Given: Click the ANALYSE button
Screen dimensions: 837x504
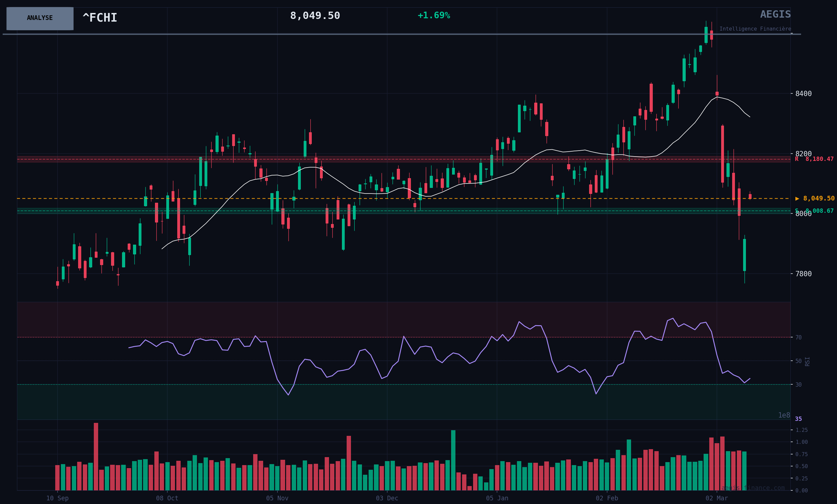Looking at the screenshot, I should (40, 18).
